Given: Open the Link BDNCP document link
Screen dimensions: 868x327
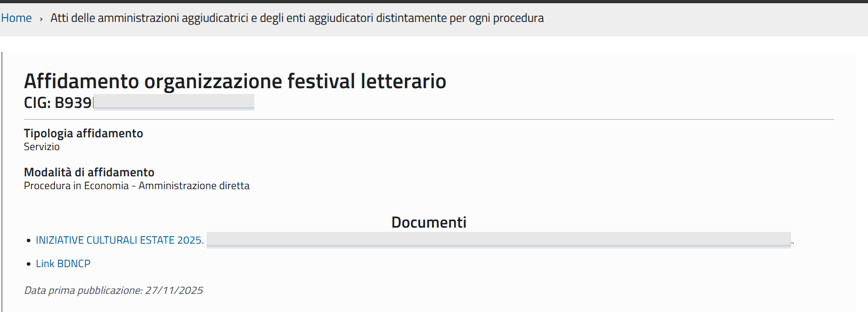Looking at the screenshot, I should (63, 264).
